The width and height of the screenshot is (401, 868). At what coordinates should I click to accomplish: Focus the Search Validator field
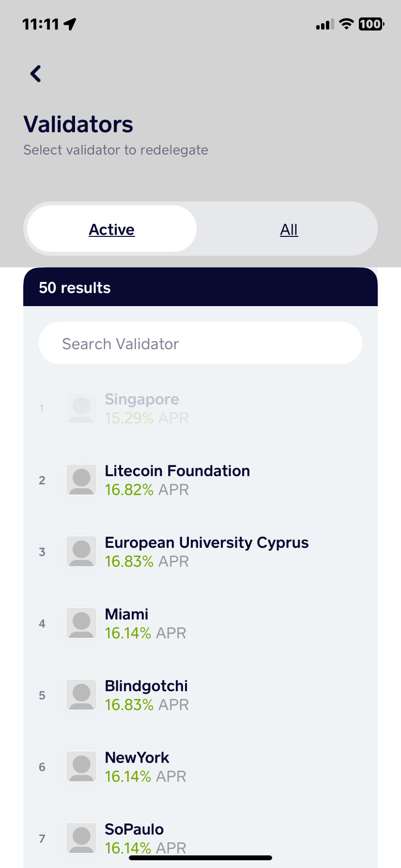tap(200, 343)
